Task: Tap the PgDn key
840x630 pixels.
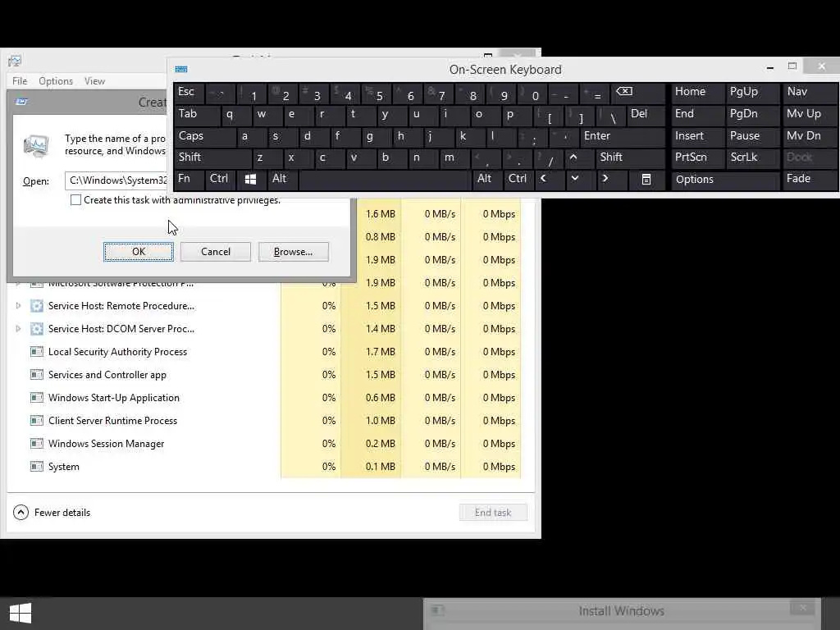Action: [x=752, y=114]
